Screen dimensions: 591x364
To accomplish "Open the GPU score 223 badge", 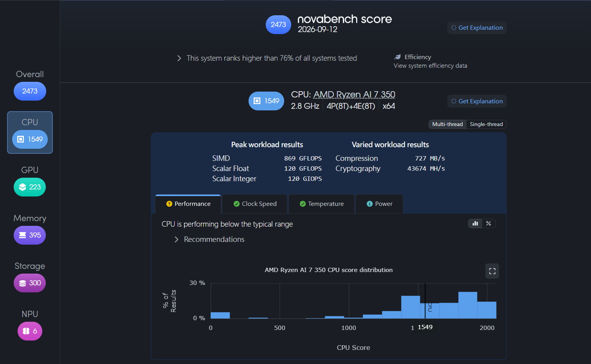I will tap(30, 187).
